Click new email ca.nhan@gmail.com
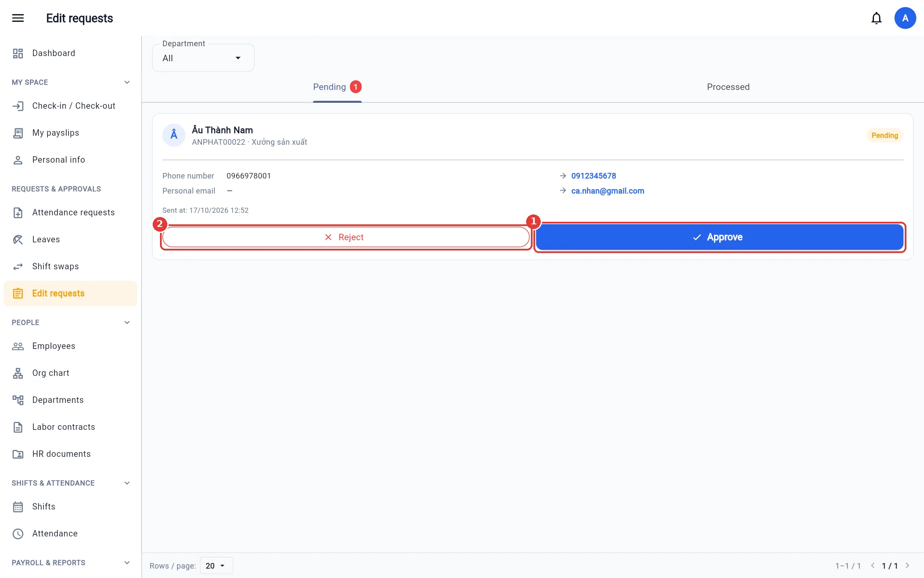This screenshot has width=924, height=578. pos(607,191)
